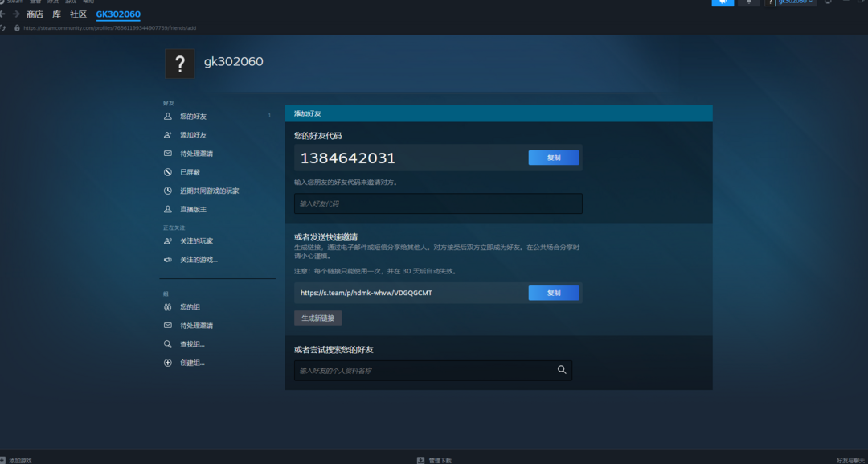
Task: Open the 商店 tab
Action: pyautogui.click(x=35, y=14)
